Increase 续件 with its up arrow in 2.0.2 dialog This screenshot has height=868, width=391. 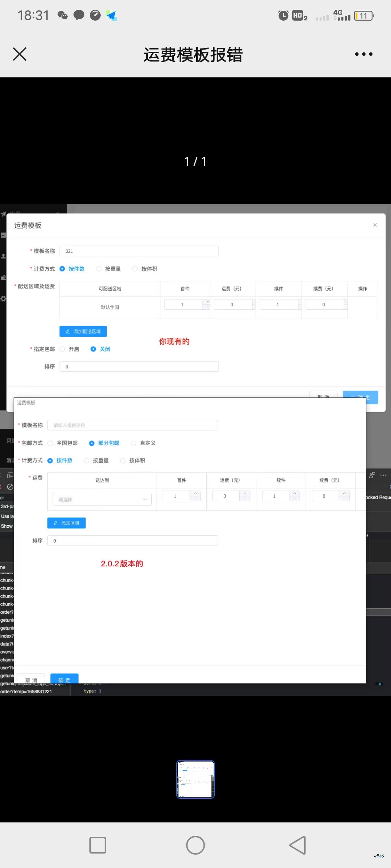click(295, 493)
